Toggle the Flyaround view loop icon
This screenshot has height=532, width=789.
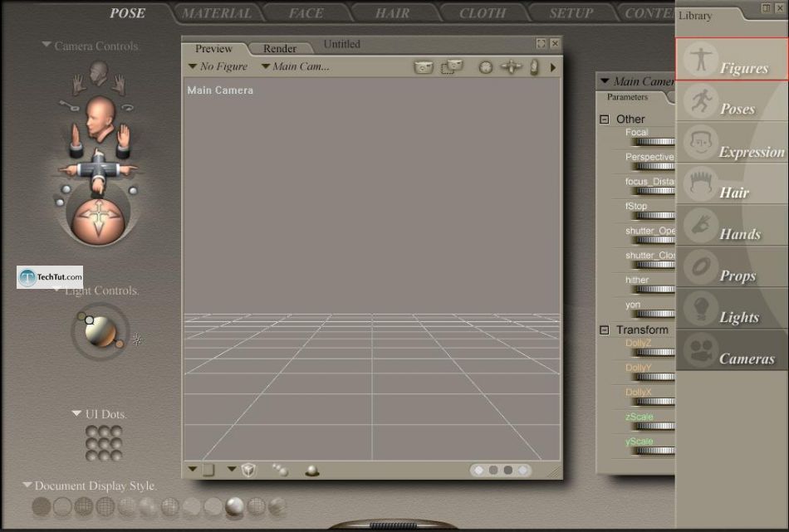click(128, 106)
